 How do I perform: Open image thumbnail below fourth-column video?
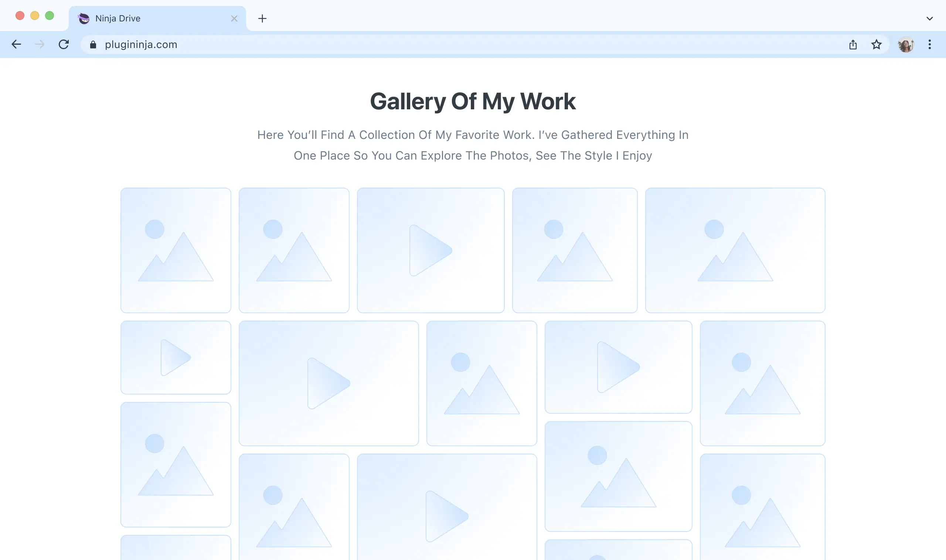[x=618, y=476]
